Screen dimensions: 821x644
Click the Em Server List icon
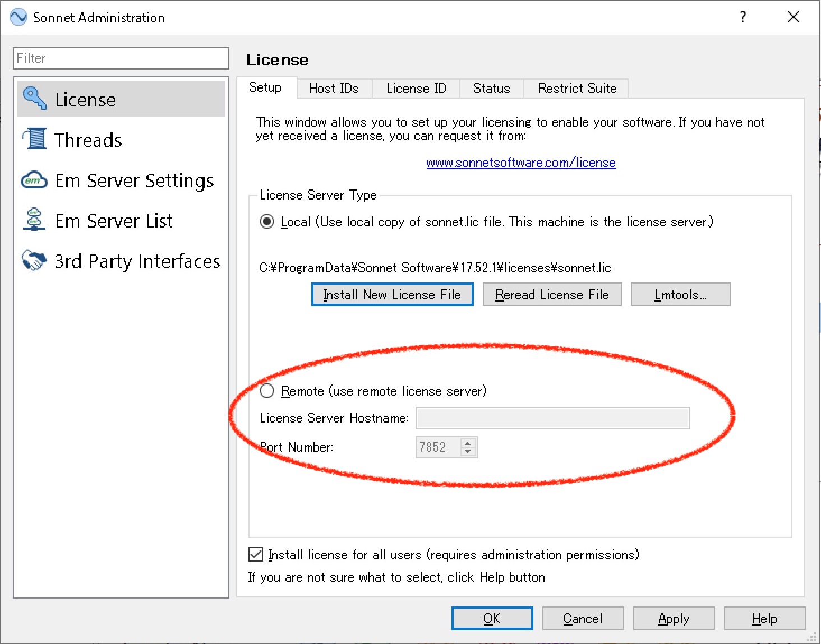(x=34, y=219)
